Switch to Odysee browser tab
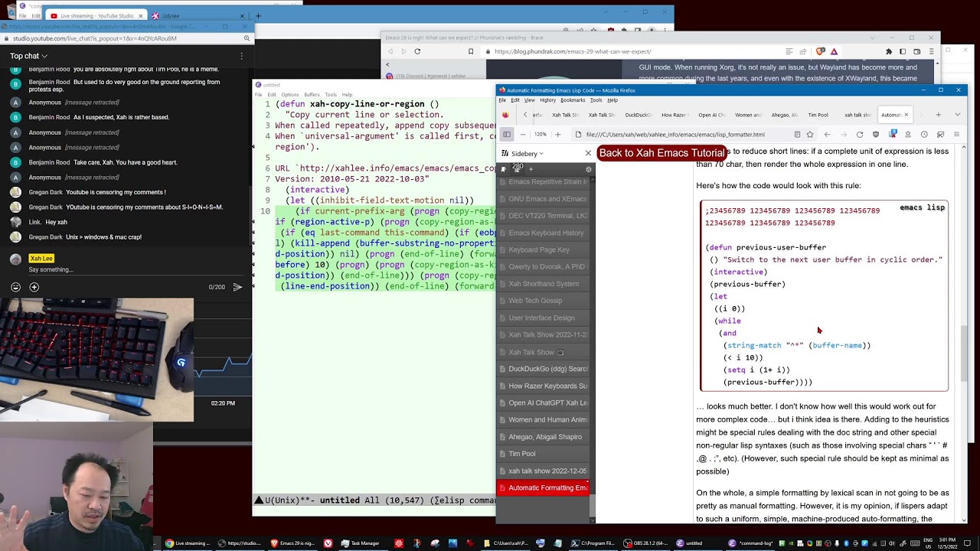The image size is (980, 551). point(199,15)
